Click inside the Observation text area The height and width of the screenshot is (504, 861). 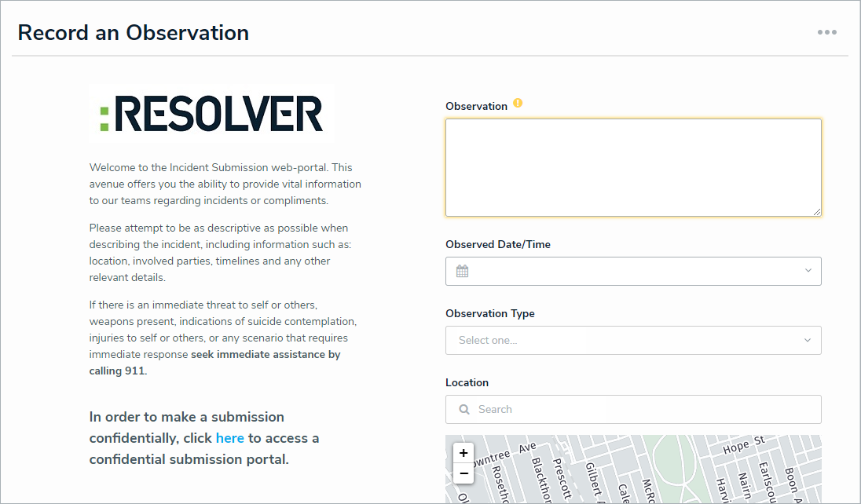tap(633, 167)
